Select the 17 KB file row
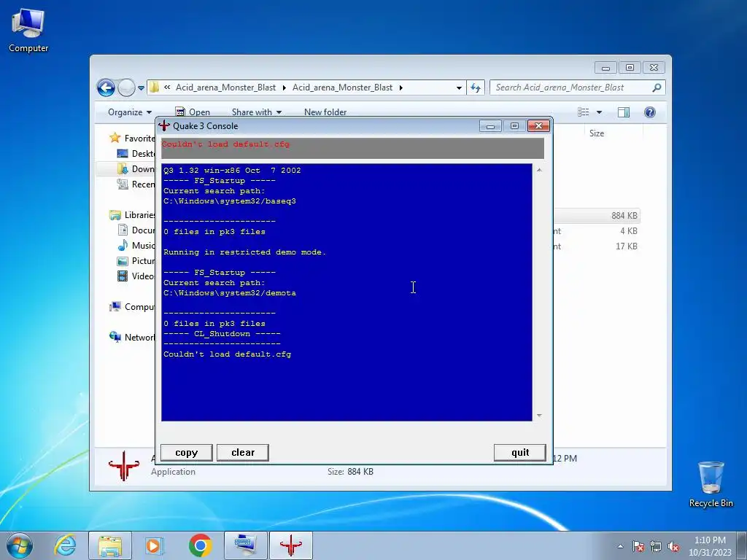 597,246
